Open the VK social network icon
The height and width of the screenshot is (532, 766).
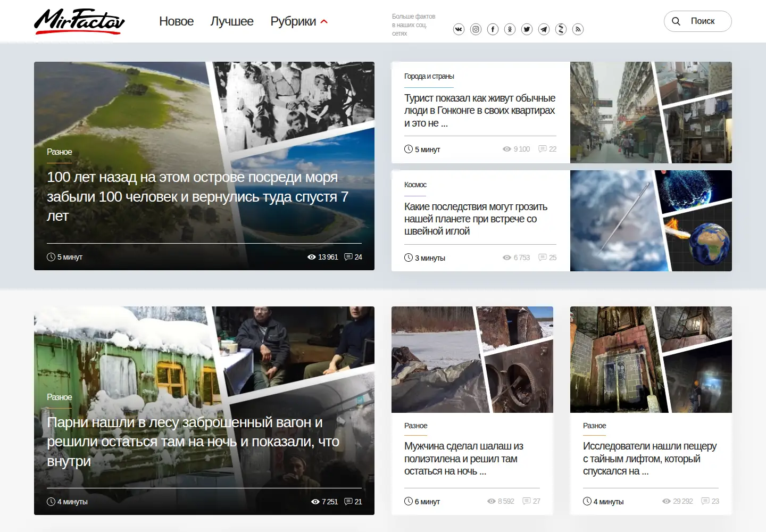459,29
